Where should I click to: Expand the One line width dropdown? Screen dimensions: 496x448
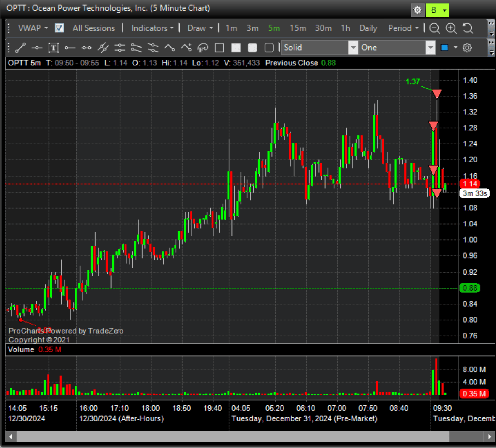(x=430, y=48)
